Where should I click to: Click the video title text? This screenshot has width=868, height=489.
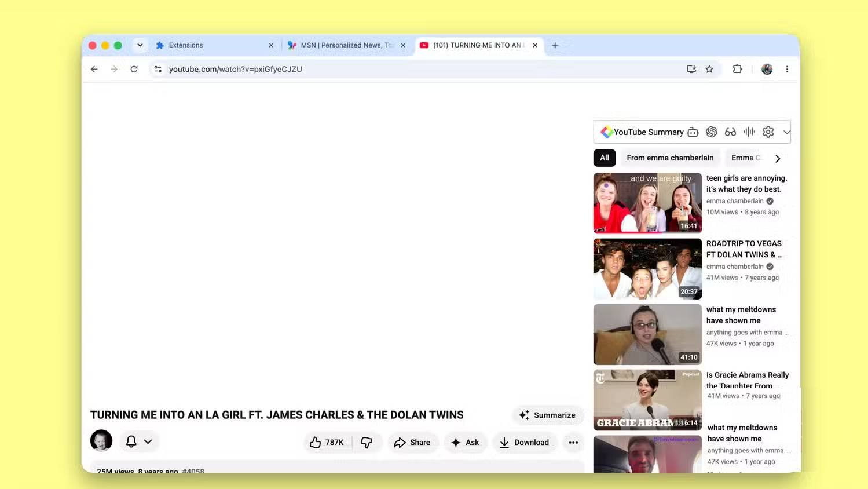pyautogui.click(x=277, y=415)
